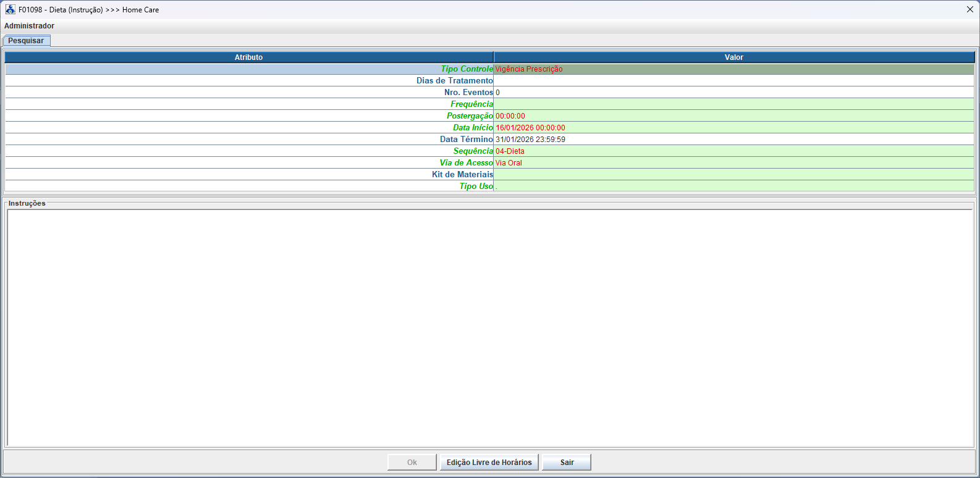Image resolution: width=980 pixels, height=478 pixels.
Task: Click the Valor column header
Action: (733, 57)
